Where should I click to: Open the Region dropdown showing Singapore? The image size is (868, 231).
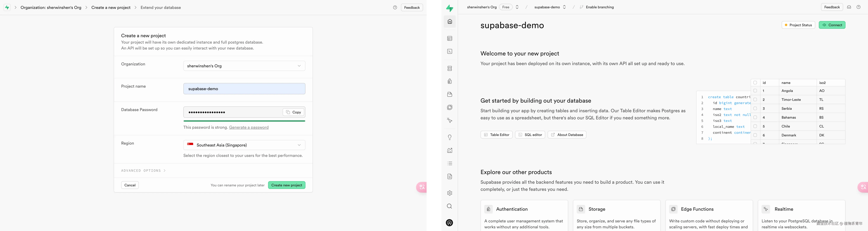coord(244,145)
